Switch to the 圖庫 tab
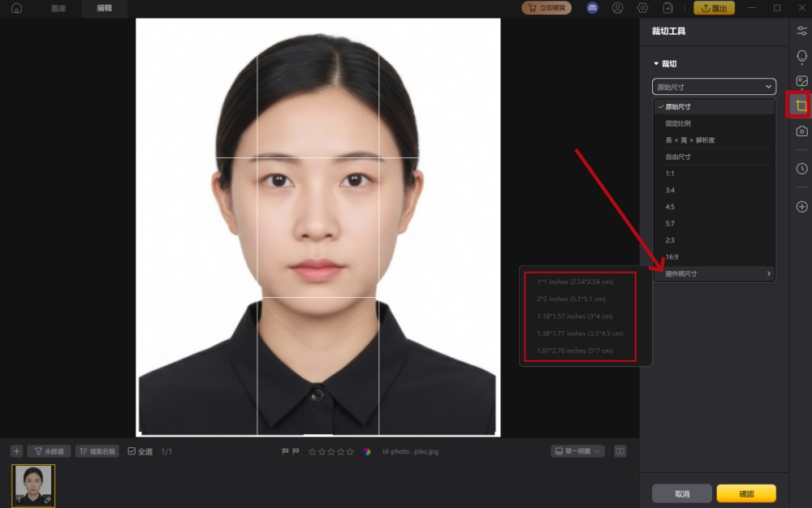The height and width of the screenshot is (508, 812). pyautogui.click(x=58, y=8)
